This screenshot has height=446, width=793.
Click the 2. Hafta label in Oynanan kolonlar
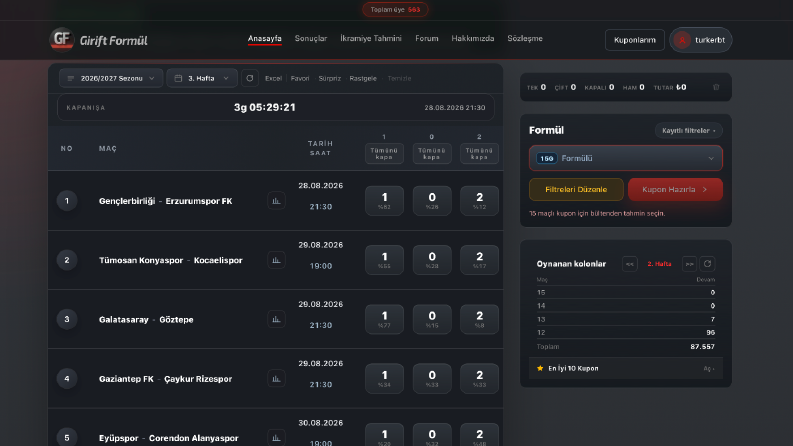point(659,264)
